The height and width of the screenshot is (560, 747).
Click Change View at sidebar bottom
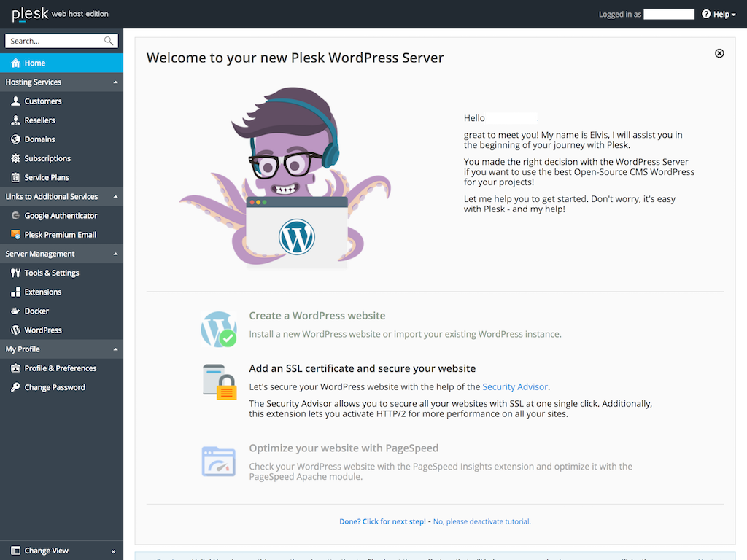(x=46, y=551)
